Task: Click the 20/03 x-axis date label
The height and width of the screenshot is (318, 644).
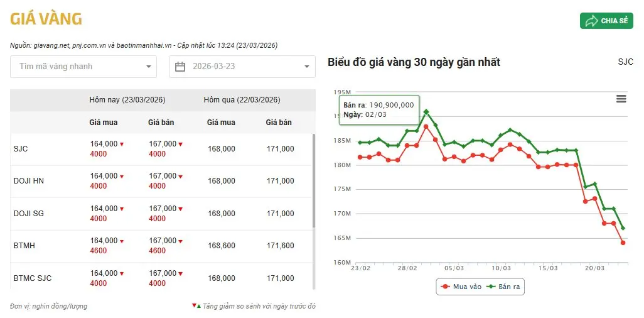Action: pyautogui.click(x=594, y=268)
